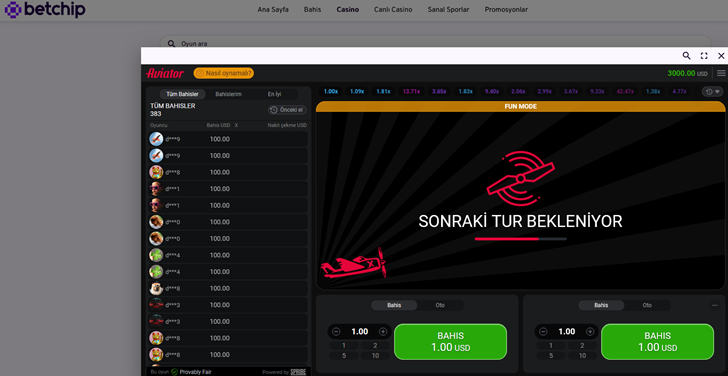Click the 1.09x round result chip
This screenshot has height=376, width=728.
pos(357,91)
